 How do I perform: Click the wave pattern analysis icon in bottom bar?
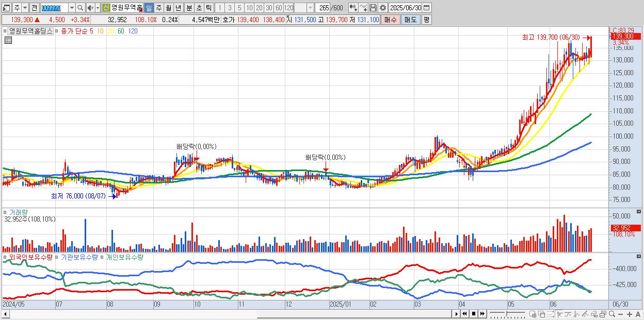pos(577,314)
